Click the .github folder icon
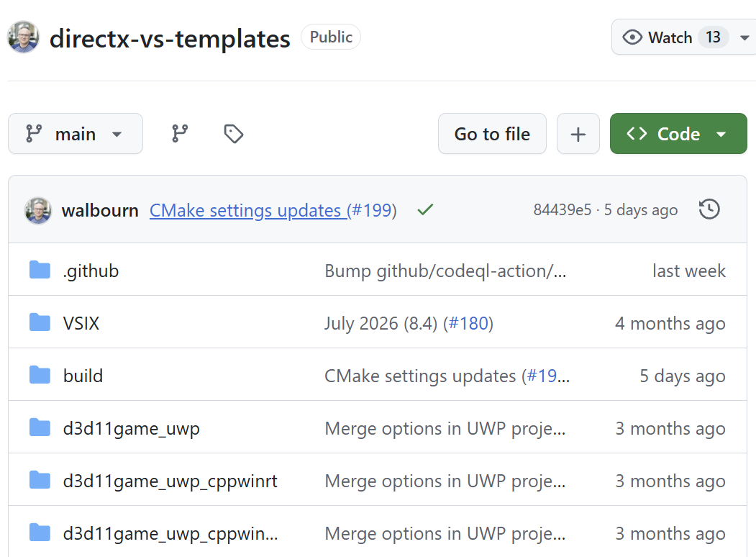 [40, 270]
